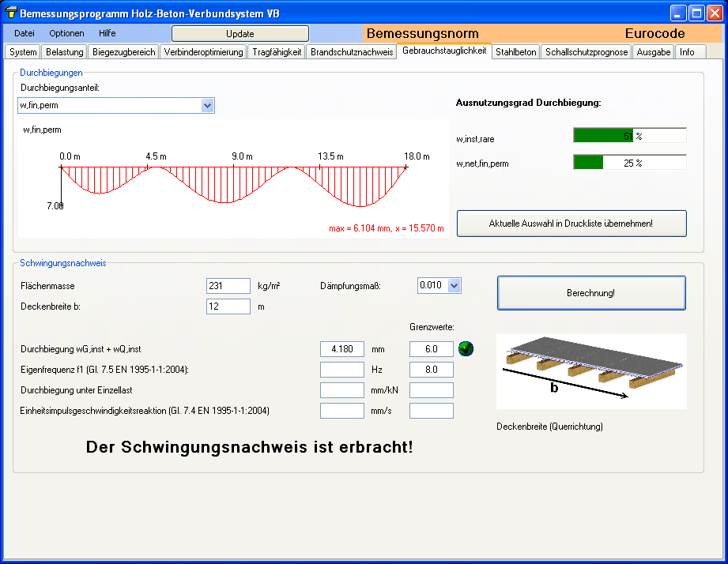Click the Eigenfrequenz limit value field
The width and height of the screenshot is (728, 564).
431,370
